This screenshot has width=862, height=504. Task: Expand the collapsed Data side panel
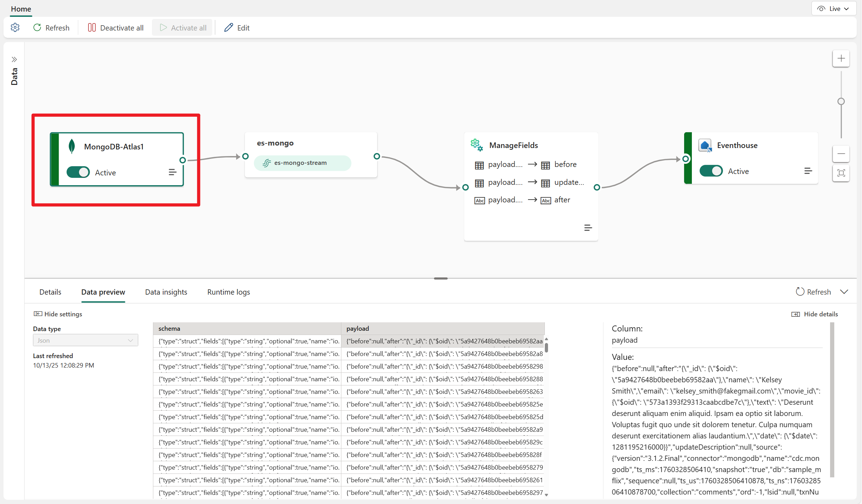pos(14,59)
